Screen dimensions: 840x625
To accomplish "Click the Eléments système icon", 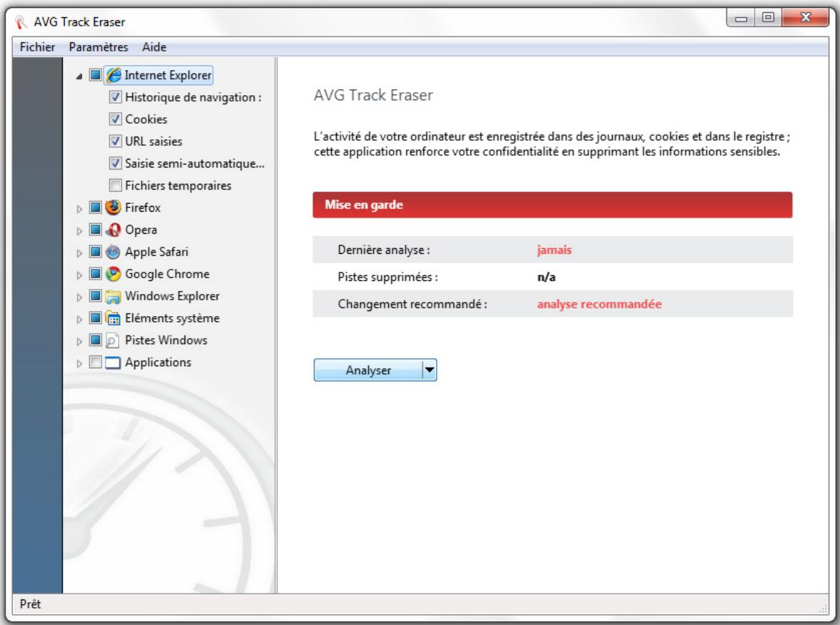I will (x=113, y=318).
